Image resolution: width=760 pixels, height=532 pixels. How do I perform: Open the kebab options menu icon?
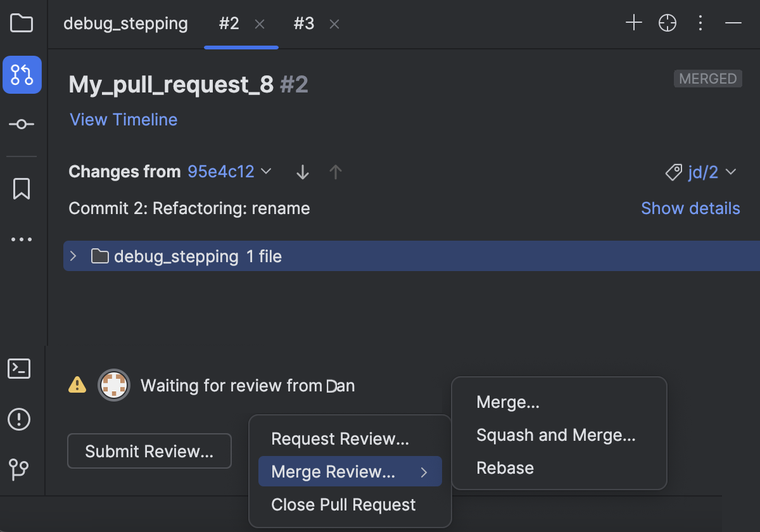click(700, 23)
